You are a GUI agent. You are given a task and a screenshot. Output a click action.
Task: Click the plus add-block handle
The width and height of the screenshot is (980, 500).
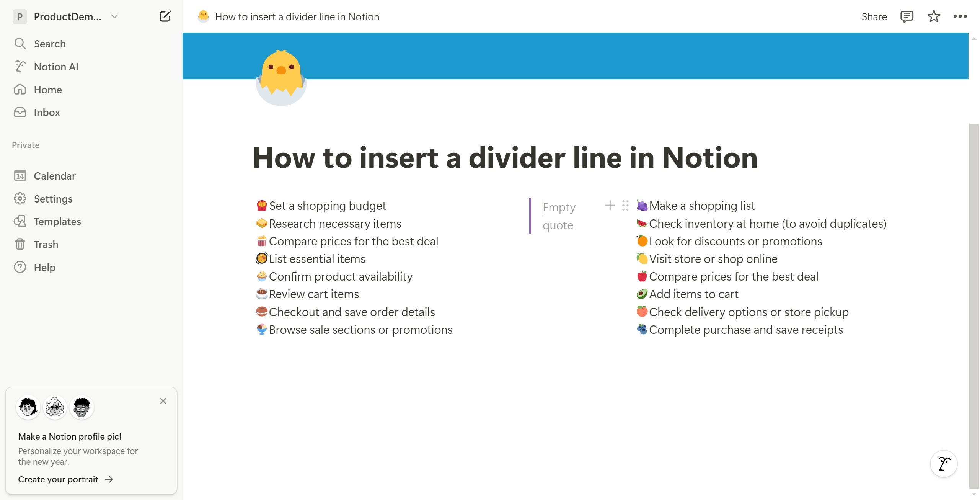pos(610,206)
